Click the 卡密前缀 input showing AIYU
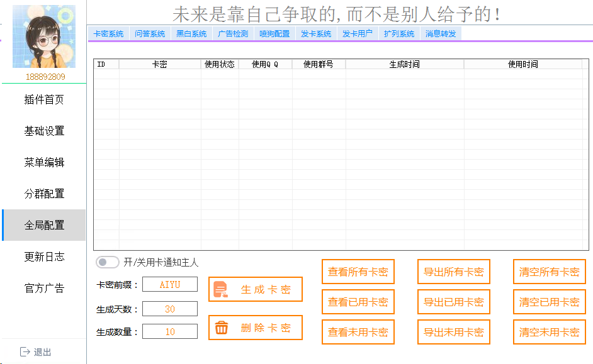593x364 pixels. (169, 285)
